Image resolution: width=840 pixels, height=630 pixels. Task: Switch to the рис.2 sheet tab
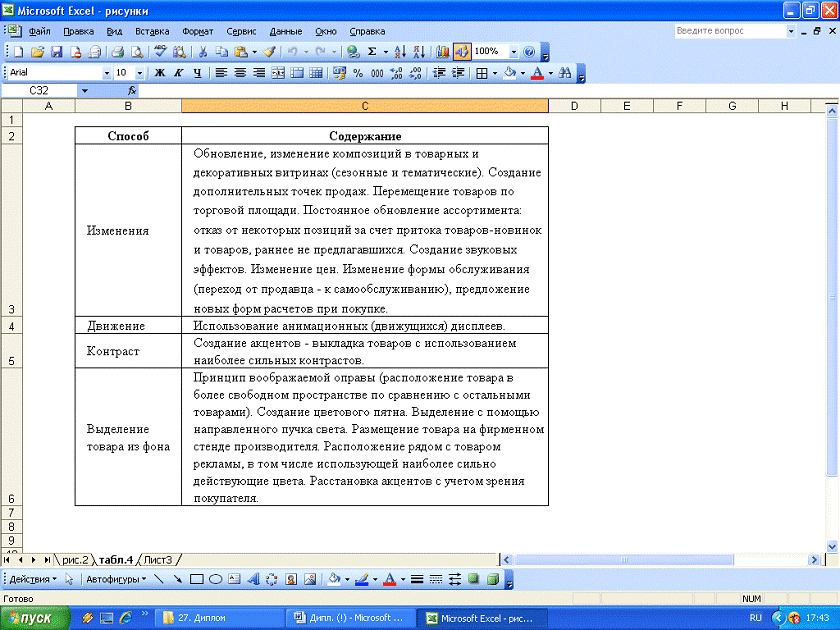[x=76, y=559]
